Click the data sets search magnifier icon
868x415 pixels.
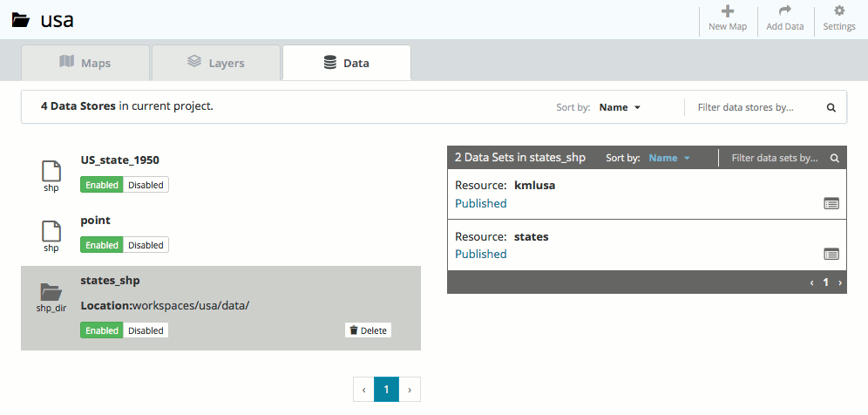834,159
